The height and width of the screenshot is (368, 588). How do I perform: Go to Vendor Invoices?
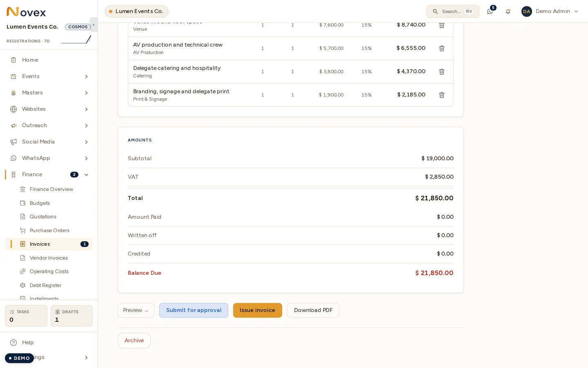pyautogui.click(x=49, y=258)
